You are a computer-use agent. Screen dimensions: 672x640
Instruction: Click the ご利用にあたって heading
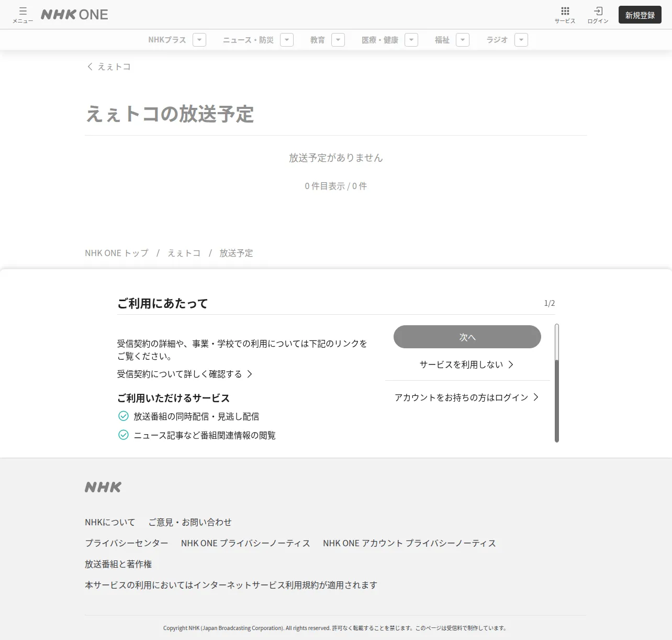163,304
